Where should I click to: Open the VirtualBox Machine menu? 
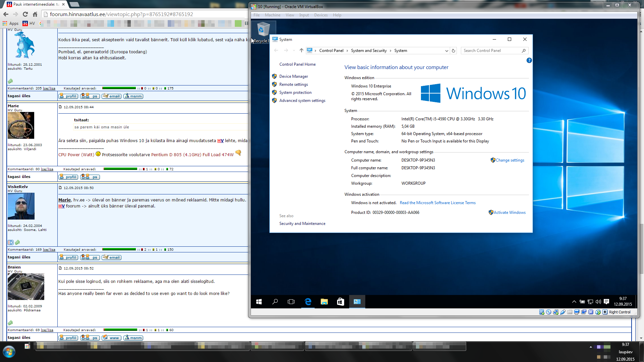(273, 15)
